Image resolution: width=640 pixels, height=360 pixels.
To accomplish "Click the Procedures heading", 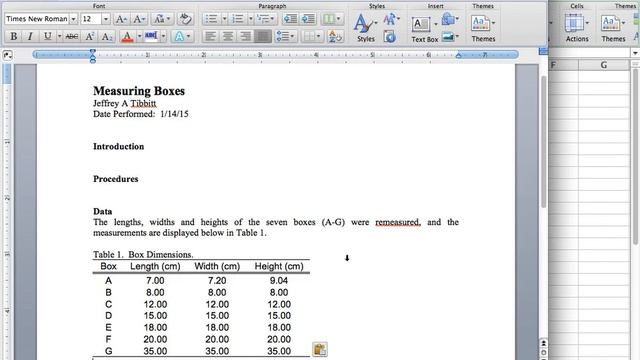I will click(x=116, y=179).
